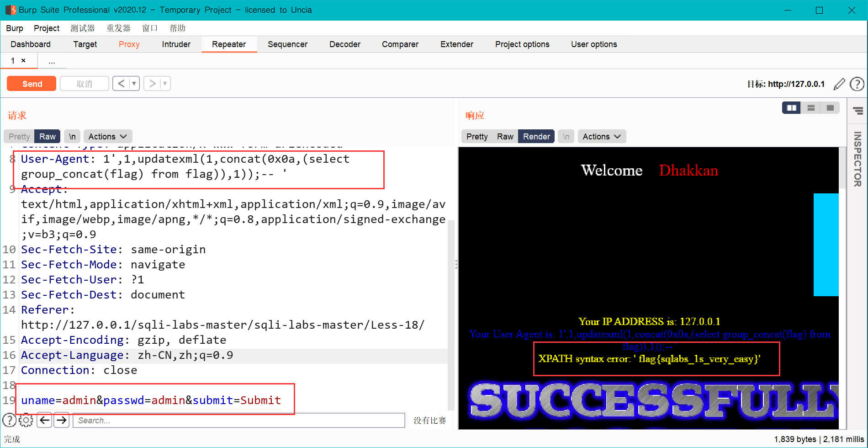Open the Repeater help question-mark icon

[857, 84]
